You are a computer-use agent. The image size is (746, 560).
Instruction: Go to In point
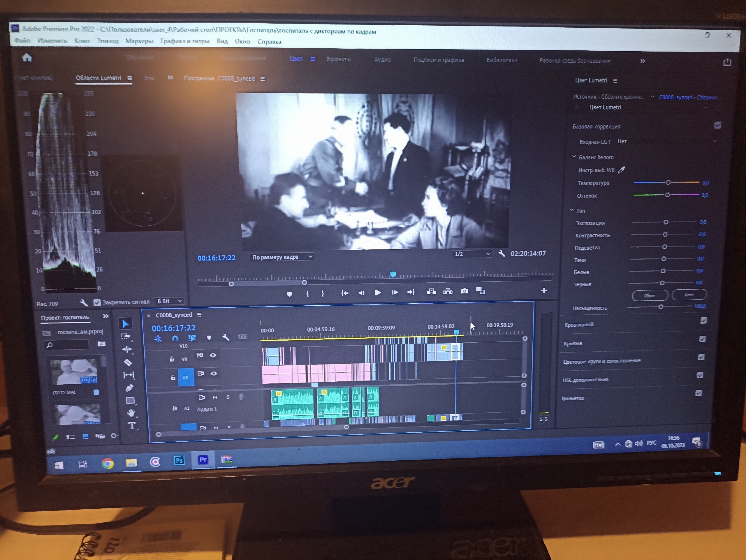pos(344,293)
